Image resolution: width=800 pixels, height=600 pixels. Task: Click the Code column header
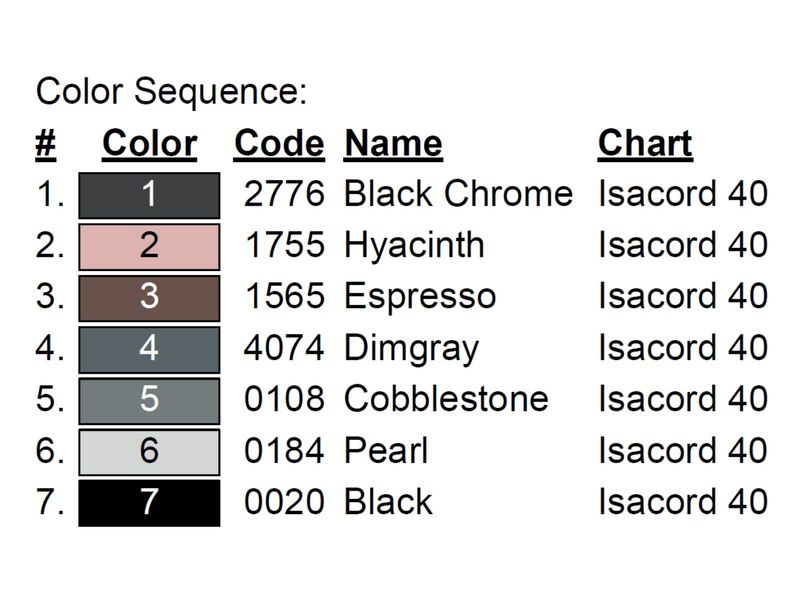pyautogui.click(x=279, y=144)
